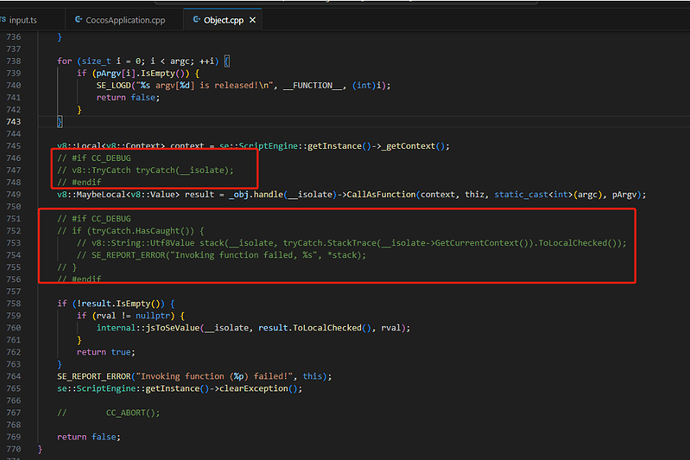The width and height of the screenshot is (690, 460).
Task: Switch to the input.ts tab
Action: click(x=29, y=19)
